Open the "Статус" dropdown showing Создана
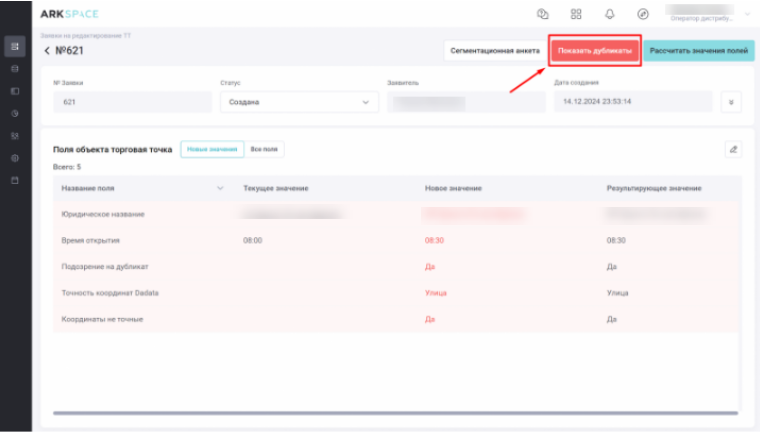The width and height of the screenshot is (760, 434). pyautogui.click(x=299, y=102)
